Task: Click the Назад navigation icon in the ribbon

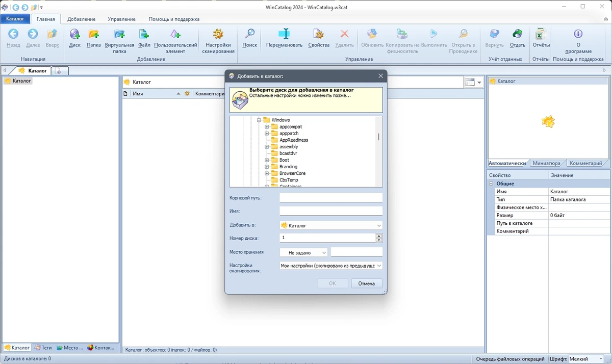Action: (13, 34)
